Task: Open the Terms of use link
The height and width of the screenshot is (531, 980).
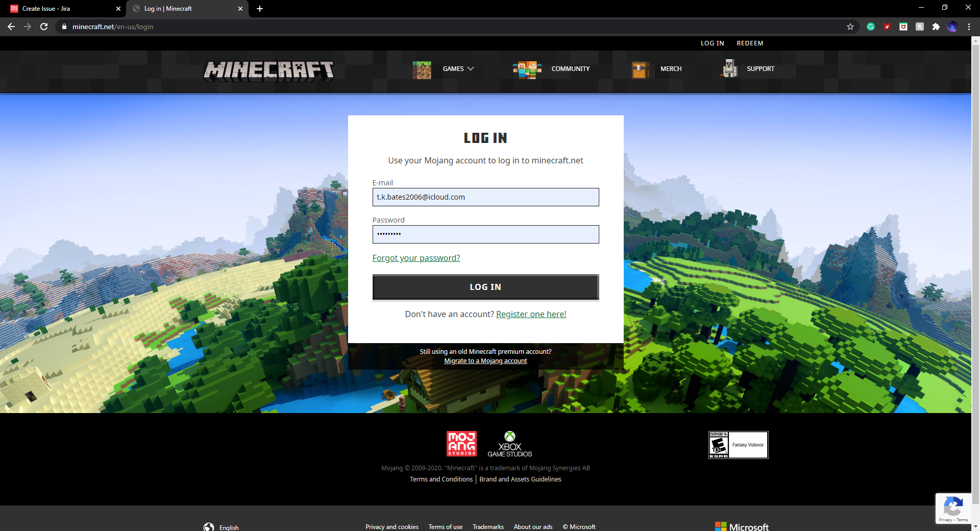Action: point(446,527)
